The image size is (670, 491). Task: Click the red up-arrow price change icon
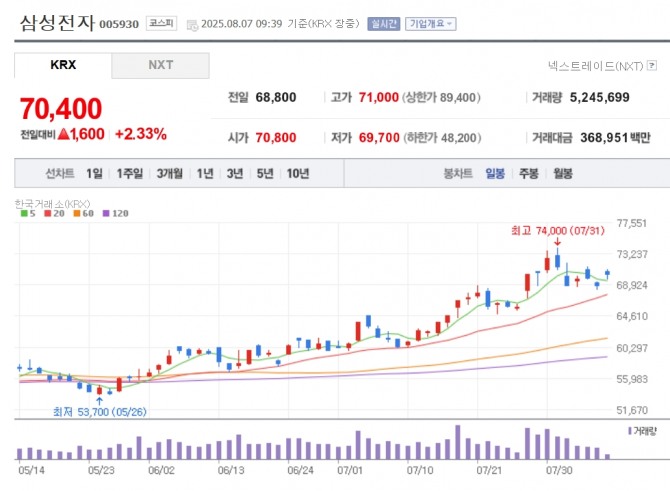(63, 133)
